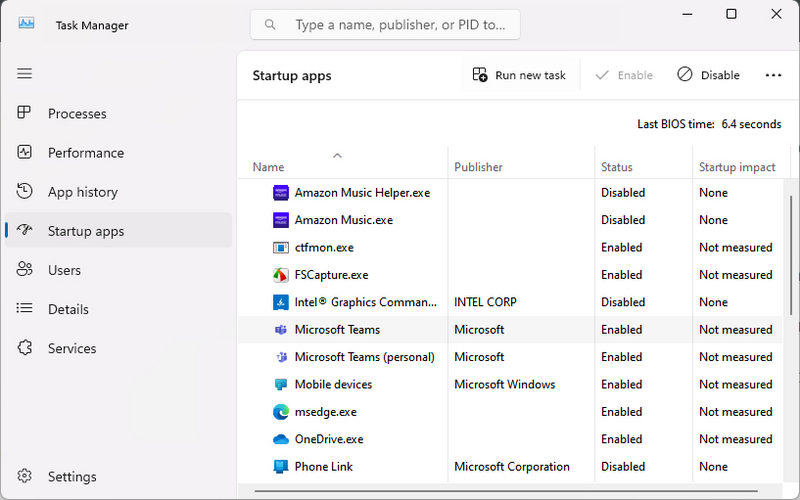Click the msedge.exe Edge icon

coord(281,412)
